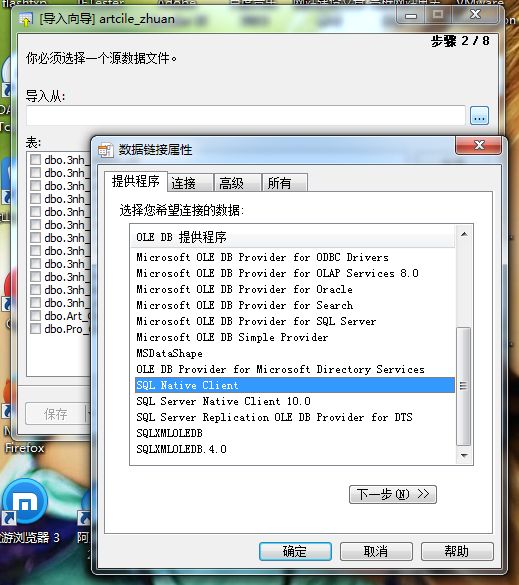Minimize the import wizard window
Image resolution: width=519 pixels, height=585 pixels.
click(411, 15)
